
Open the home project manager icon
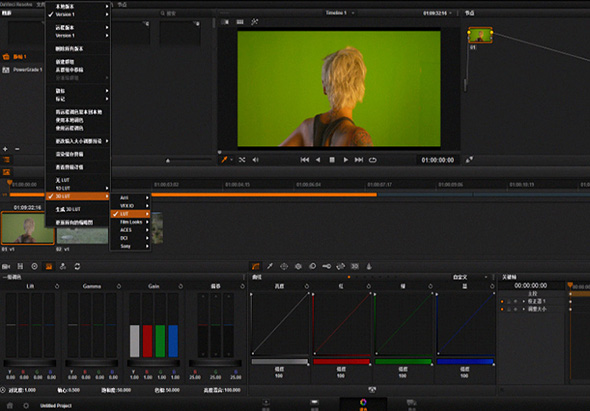(x=10, y=405)
